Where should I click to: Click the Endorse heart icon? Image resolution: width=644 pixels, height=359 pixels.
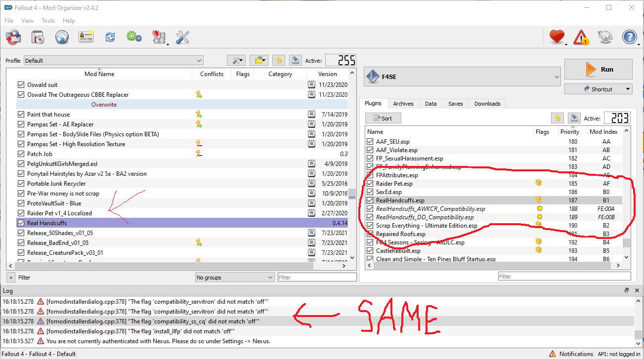coord(557,37)
